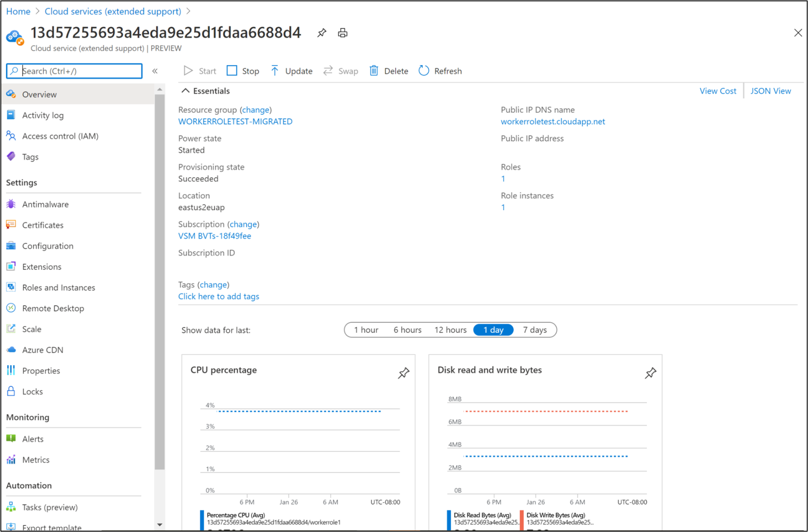Click the Metrics chart icon

coord(11,460)
